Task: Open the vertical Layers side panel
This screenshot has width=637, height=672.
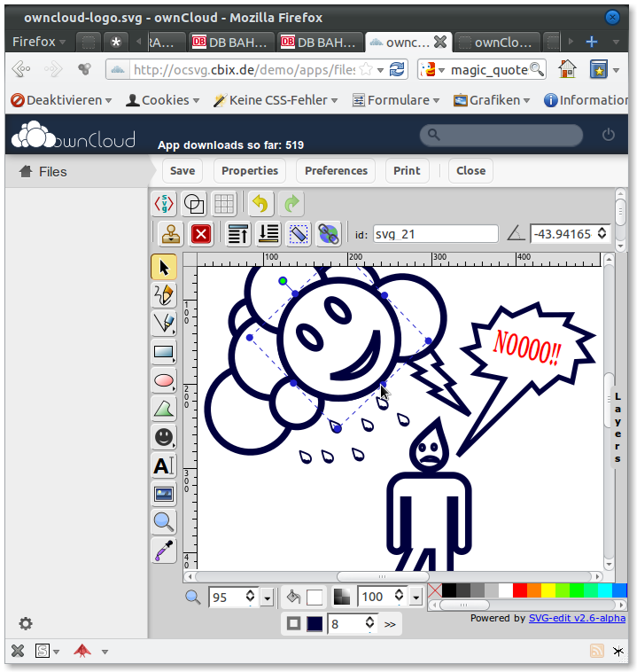Action: [618, 426]
